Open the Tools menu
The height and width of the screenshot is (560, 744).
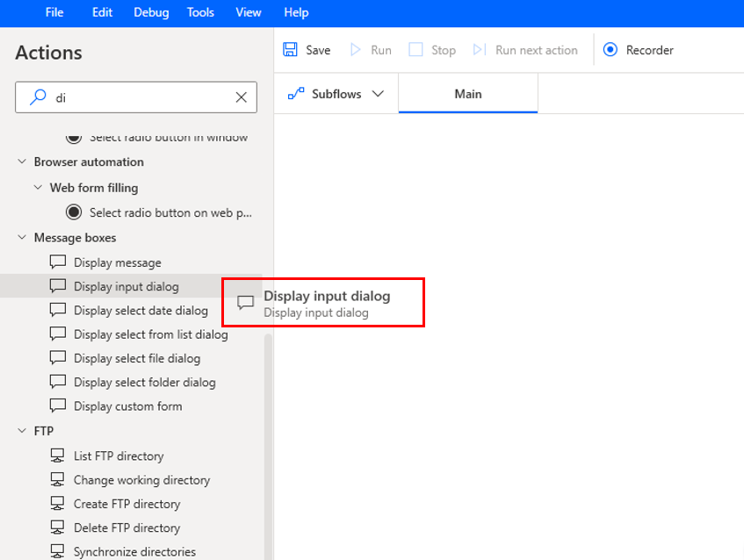(x=200, y=12)
